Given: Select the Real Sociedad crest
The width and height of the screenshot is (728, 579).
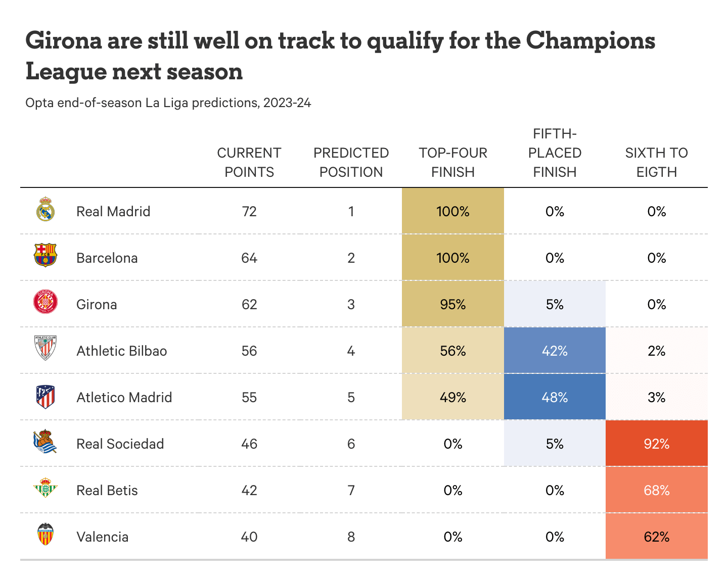Looking at the screenshot, I should (x=45, y=442).
